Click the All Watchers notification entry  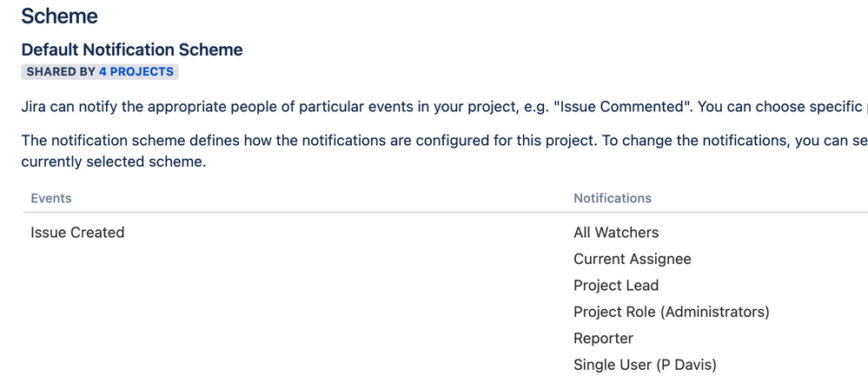(616, 233)
